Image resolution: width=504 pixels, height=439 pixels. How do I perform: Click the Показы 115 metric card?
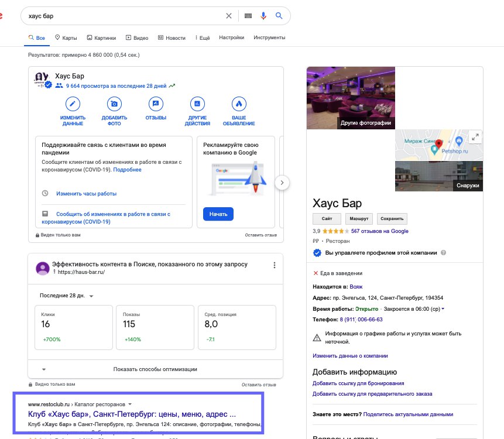click(155, 327)
